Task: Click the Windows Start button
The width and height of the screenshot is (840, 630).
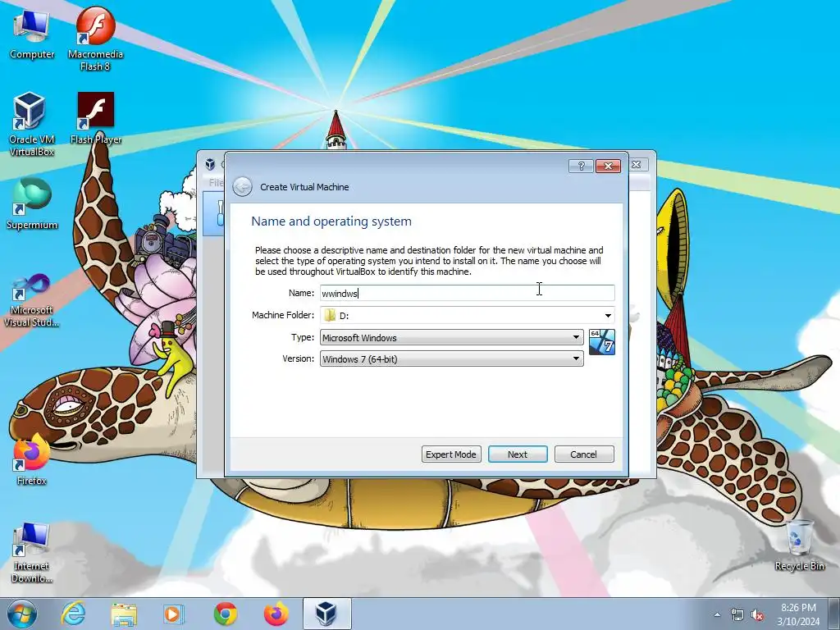Action: pyautogui.click(x=21, y=614)
